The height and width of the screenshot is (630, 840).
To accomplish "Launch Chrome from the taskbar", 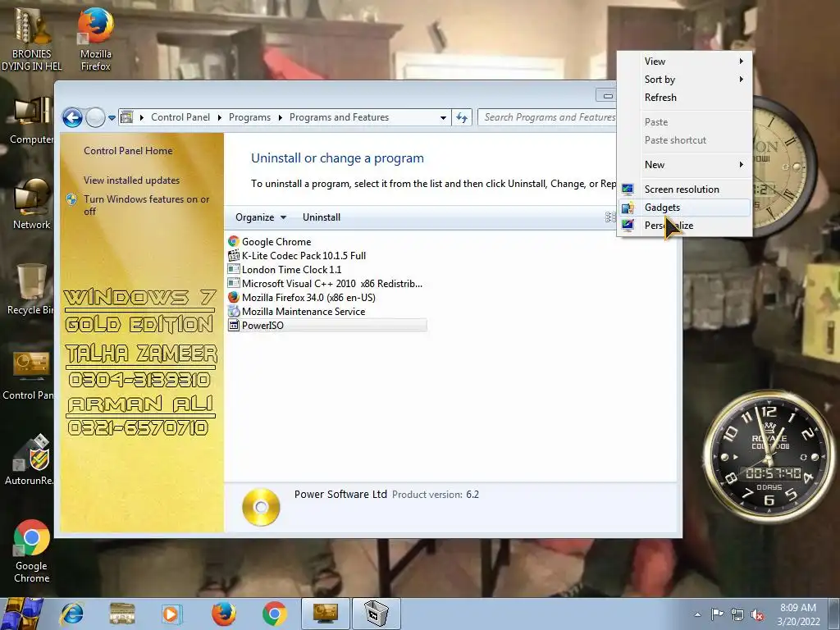I will (x=274, y=614).
